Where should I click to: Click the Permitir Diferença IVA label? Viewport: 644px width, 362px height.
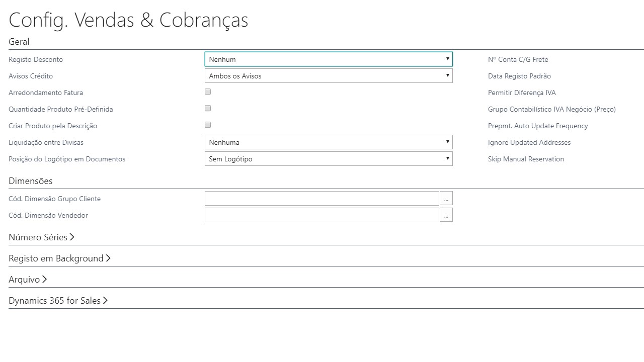[522, 93]
